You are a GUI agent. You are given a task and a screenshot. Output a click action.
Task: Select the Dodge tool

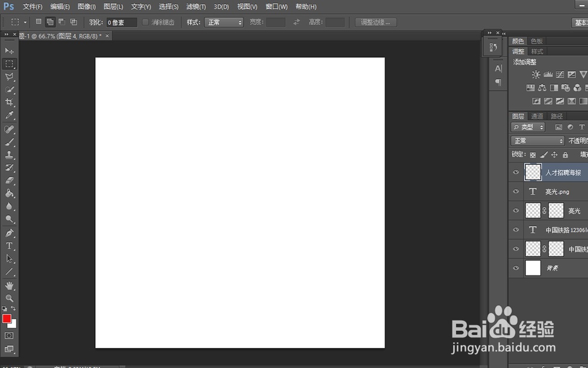tap(9, 219)
